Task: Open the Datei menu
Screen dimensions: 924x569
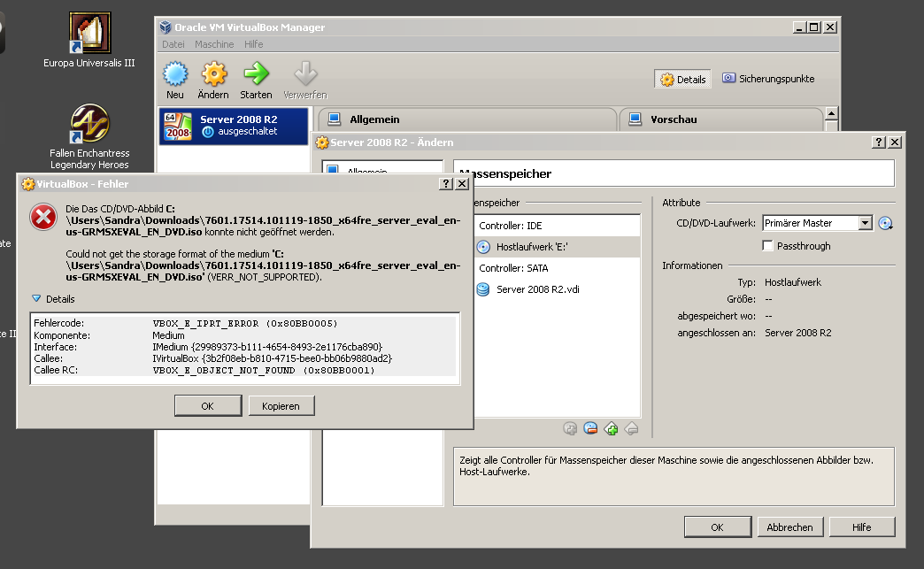Action: [173, 44]
